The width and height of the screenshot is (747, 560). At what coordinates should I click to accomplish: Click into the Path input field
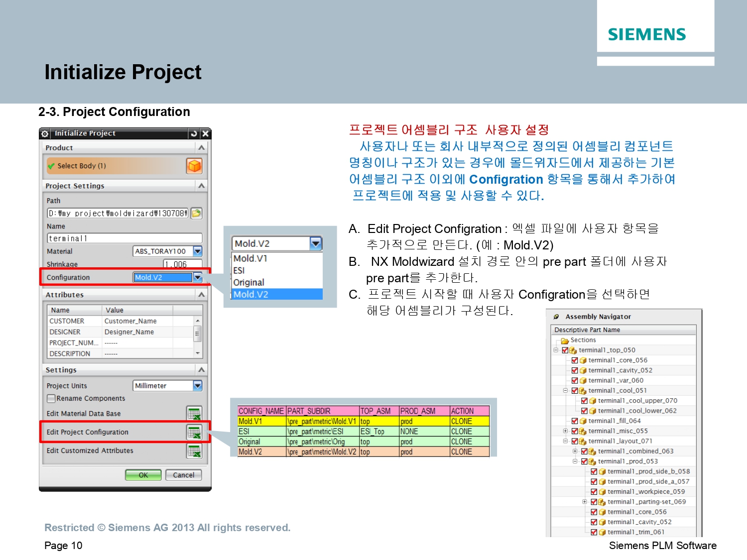tap(118, 213)
